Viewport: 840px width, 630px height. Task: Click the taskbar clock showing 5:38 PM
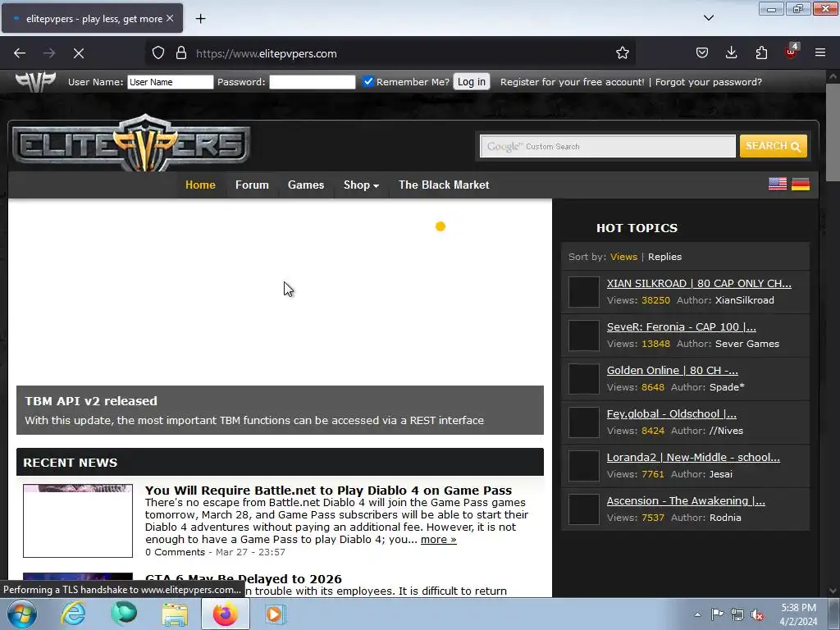(798, 614)
